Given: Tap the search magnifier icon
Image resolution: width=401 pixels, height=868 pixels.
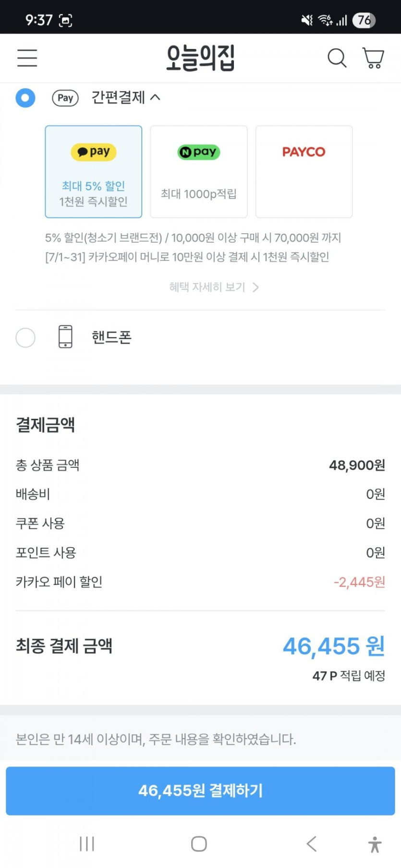Looking at the screenshot, I should pyautogui.click(x=337, y=58).
